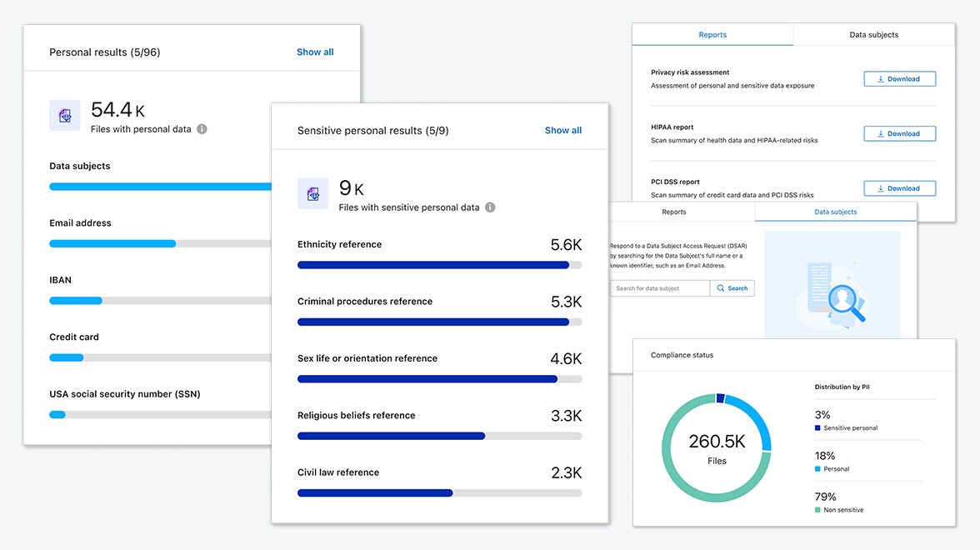Image resolution: width=980 pixels, height=550 pixels.
Task: Click the sensitive personal data badge icon
Action: pos(312,193)
